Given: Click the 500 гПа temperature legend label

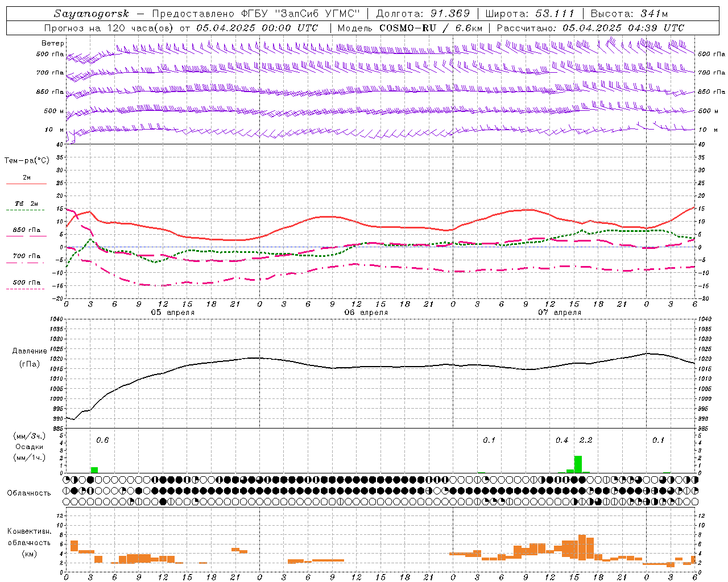Looking at the screenshot, I should coord(27,282).
